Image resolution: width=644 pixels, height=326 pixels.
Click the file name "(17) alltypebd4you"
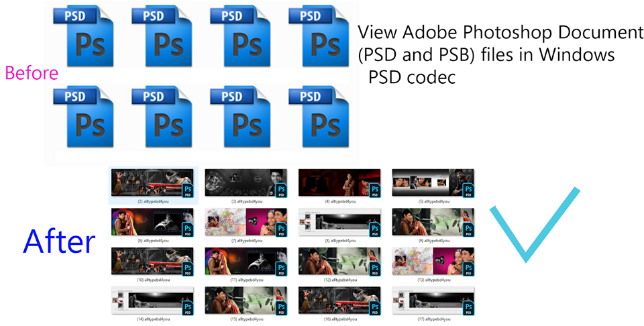click(x=434, y=319)
